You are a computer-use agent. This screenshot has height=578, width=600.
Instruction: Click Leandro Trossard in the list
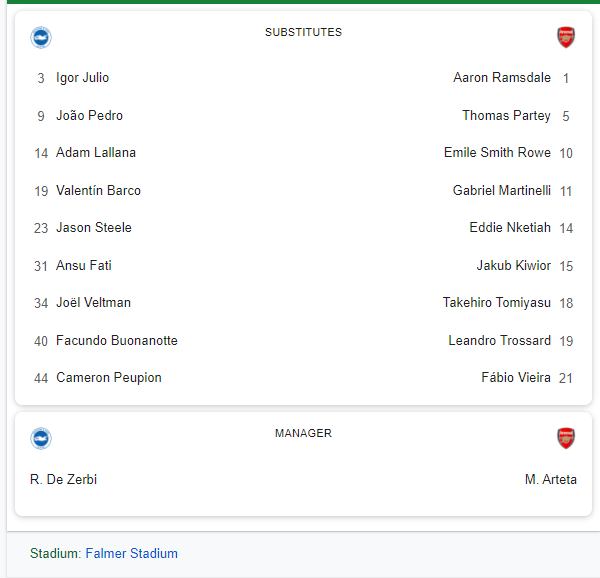pyautogui.click(x=499, y=340)
